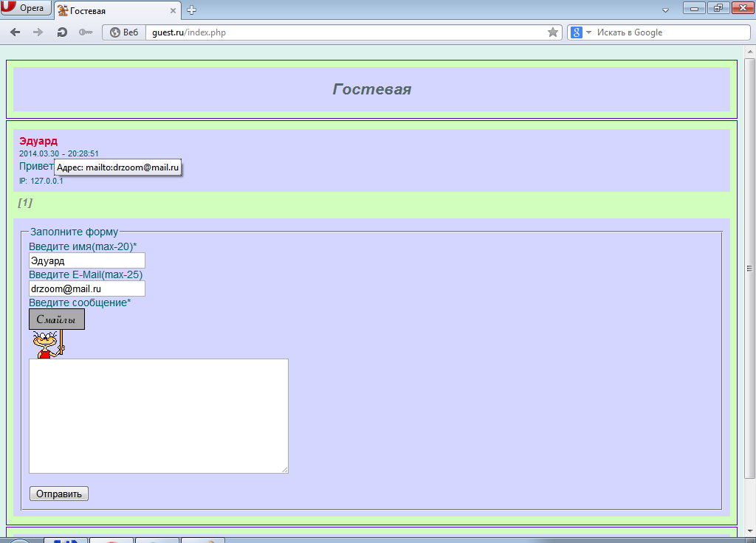Click the Отправить submit button

tap(59, 494)
